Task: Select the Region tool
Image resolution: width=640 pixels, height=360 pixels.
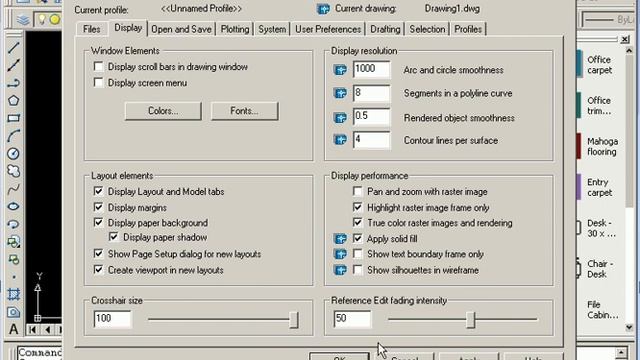Action: pyautogui.click(x=13, y=312)
